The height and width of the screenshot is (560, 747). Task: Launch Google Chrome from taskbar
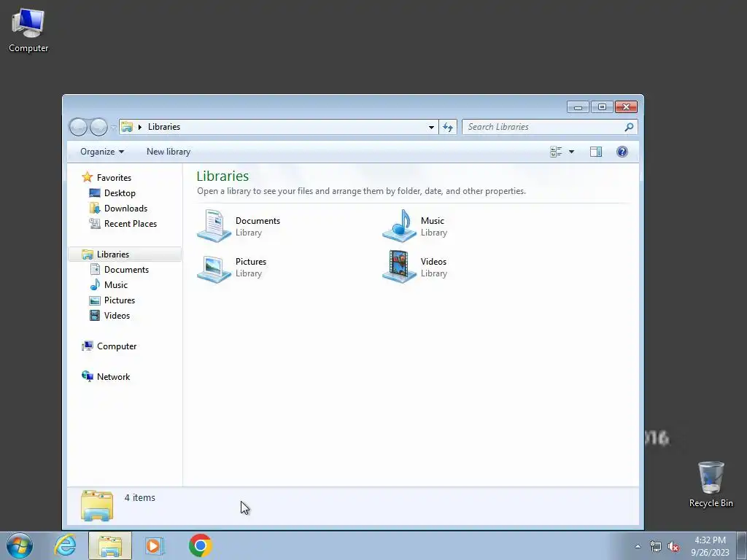click(200, 545)
